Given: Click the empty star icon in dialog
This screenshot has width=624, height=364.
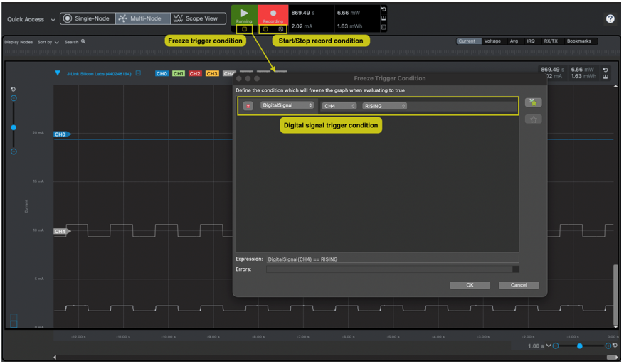Looking at the screenshot, I should coord(533,119).
